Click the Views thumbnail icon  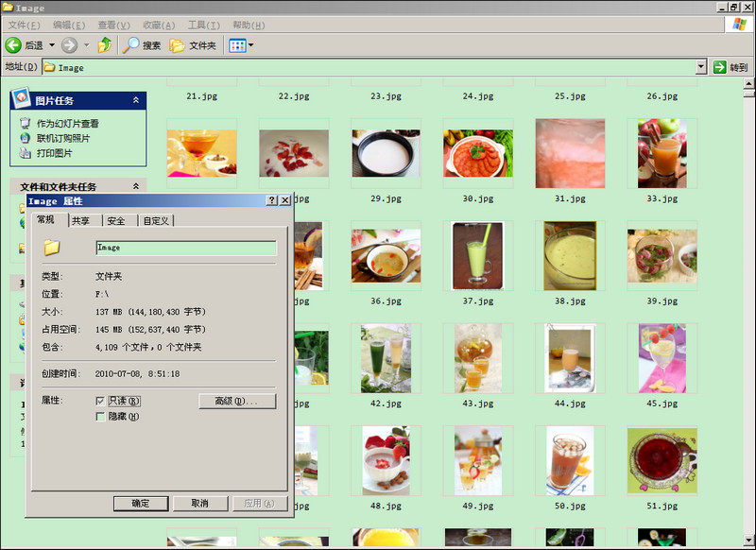tap(237, 45)
